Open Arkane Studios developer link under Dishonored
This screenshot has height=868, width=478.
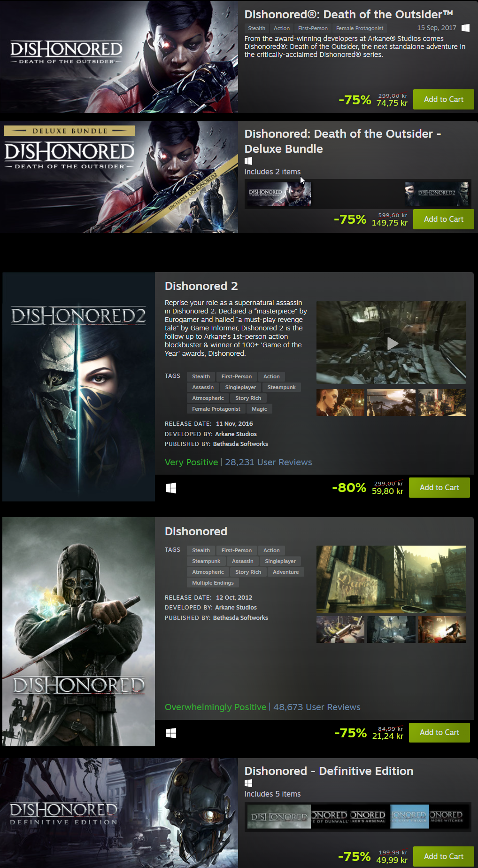pyautogui.click(x=236, y=607)
